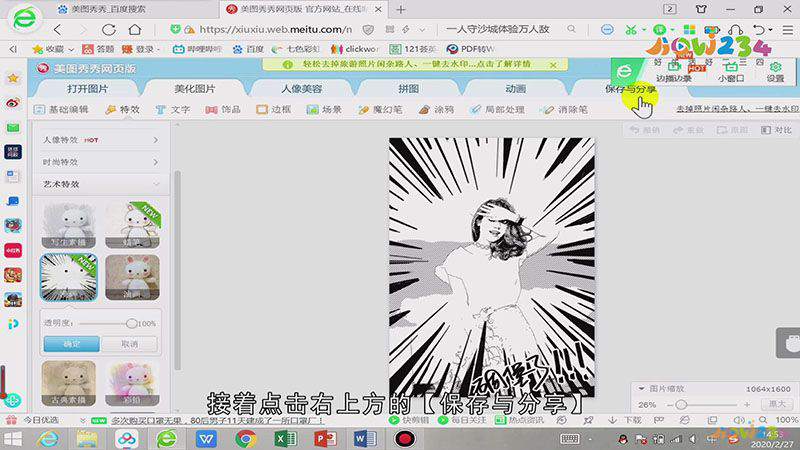Toggle the 对比 compare view
The height and width of the screenshot is (450, 800).
776,130
